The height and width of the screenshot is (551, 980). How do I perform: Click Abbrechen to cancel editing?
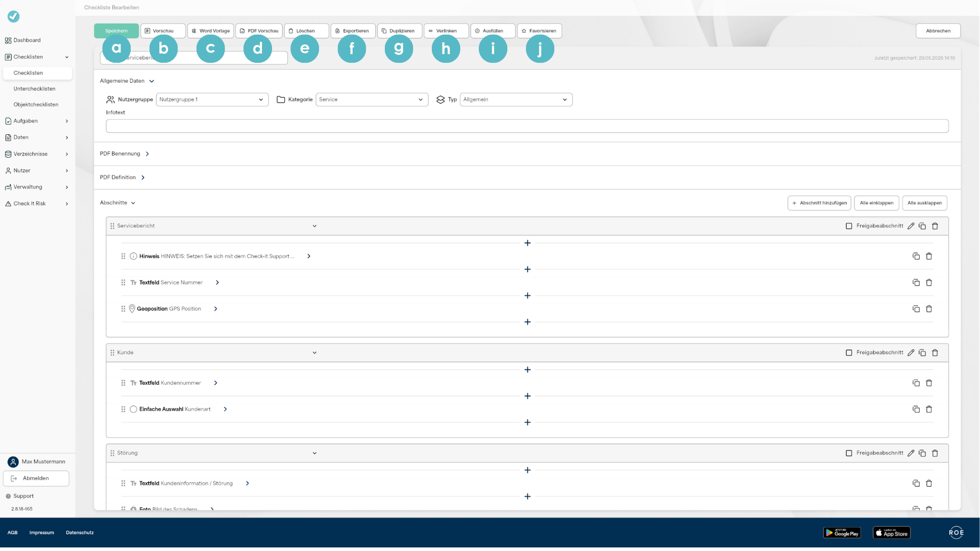click(938, 31)
